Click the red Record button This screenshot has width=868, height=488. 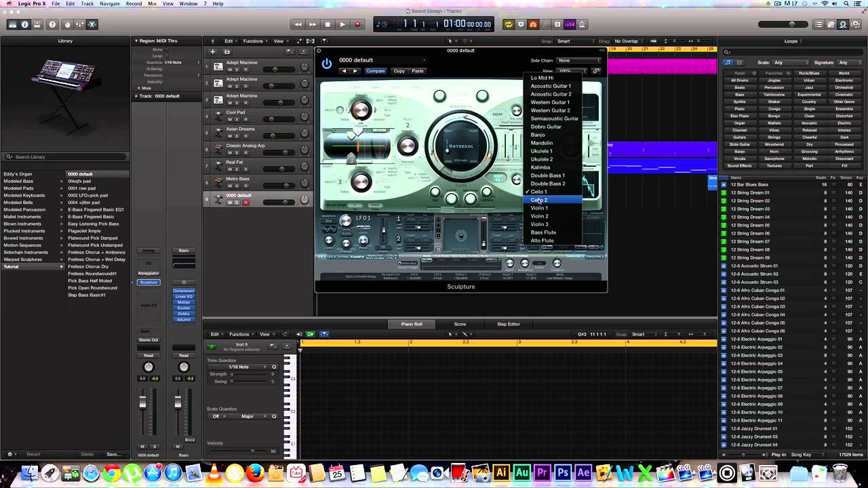pos(357,24)
